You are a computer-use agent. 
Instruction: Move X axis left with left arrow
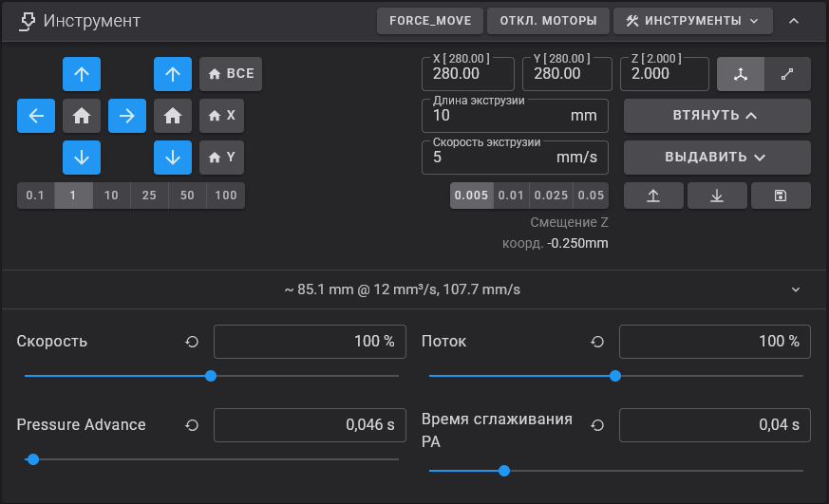tap(36, 116)
